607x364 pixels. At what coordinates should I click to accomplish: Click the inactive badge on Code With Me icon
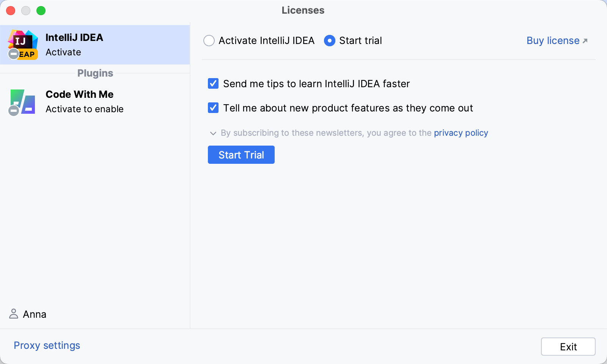click(x=14, y=111)
